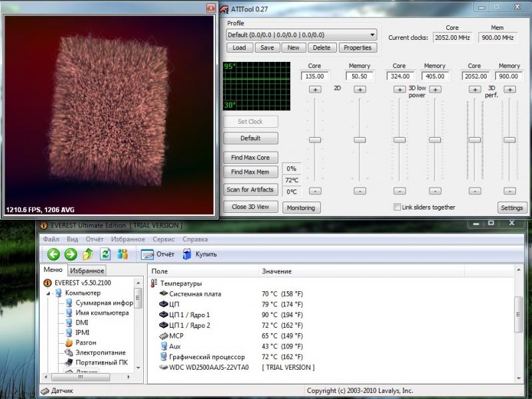Viewport: 532px width, 399px height.
Task: Click the Системная плата chip icon
Action: [164, 293]
